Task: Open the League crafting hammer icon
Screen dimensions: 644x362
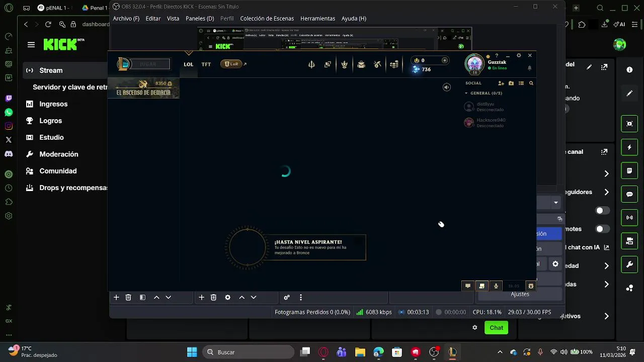Action: [x=377, y=64]
